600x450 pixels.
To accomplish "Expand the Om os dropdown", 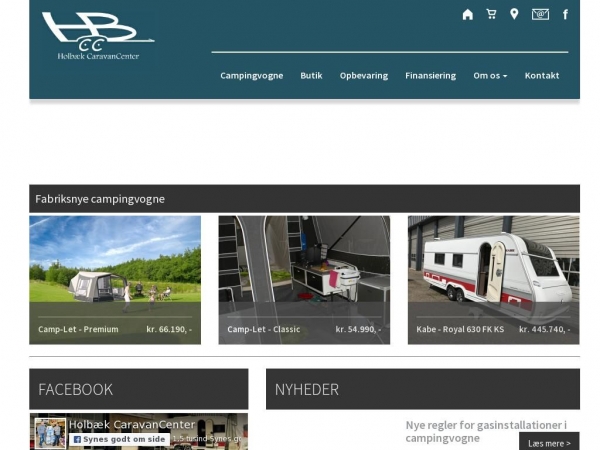I will click(490, 75).
